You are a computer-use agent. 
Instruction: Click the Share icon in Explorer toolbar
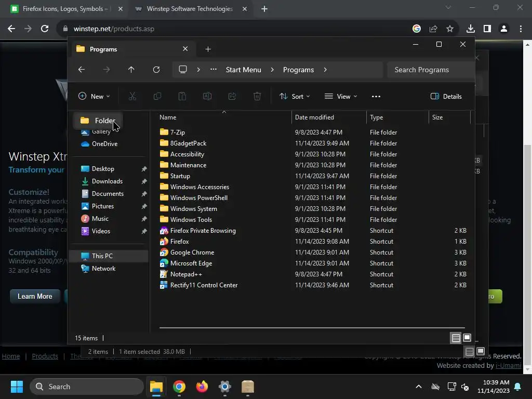coord(232,96)
